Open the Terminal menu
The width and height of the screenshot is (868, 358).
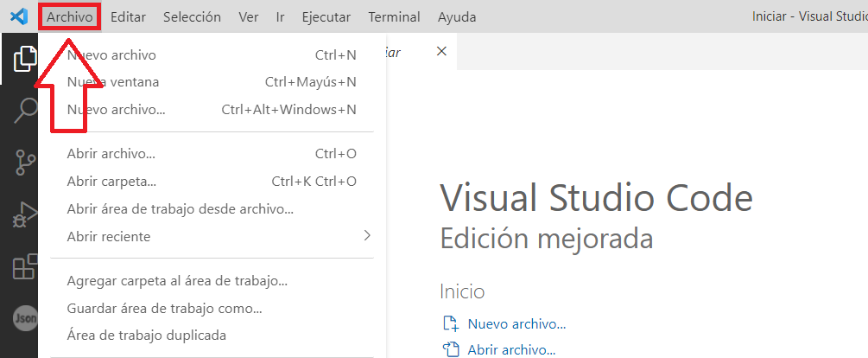[x=394, y=16]
